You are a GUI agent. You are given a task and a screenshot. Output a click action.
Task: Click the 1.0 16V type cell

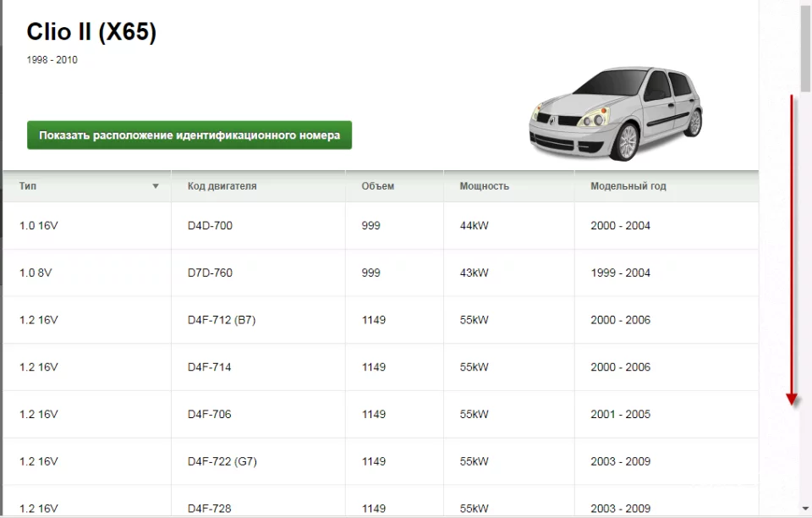click(x=39, y=225)
